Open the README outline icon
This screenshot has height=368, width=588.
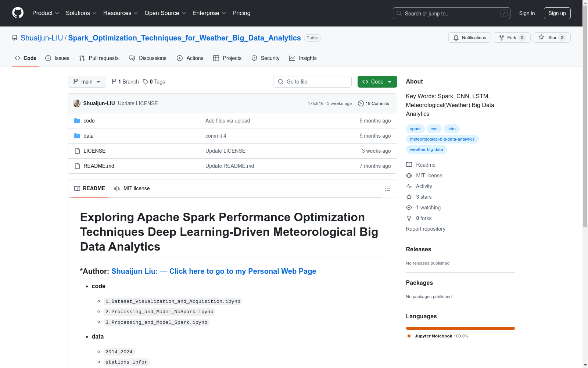click(x=388, y=189)
